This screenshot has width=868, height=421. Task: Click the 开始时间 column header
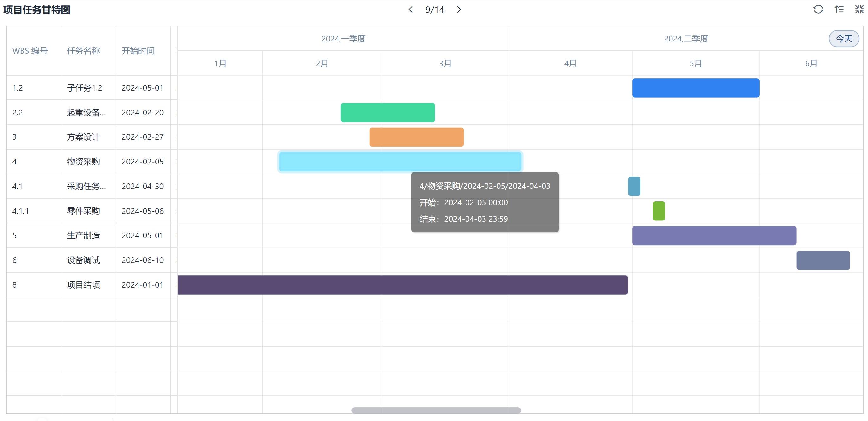(138, 51)
